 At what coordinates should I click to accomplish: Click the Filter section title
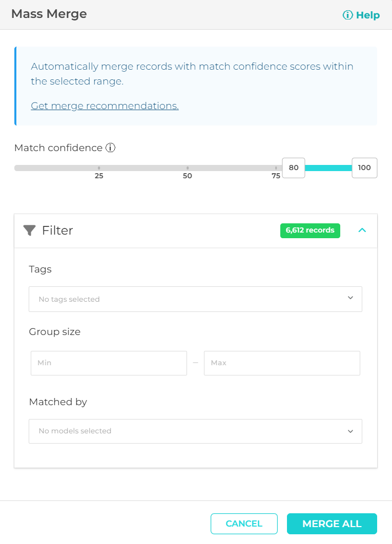[57, 231]
